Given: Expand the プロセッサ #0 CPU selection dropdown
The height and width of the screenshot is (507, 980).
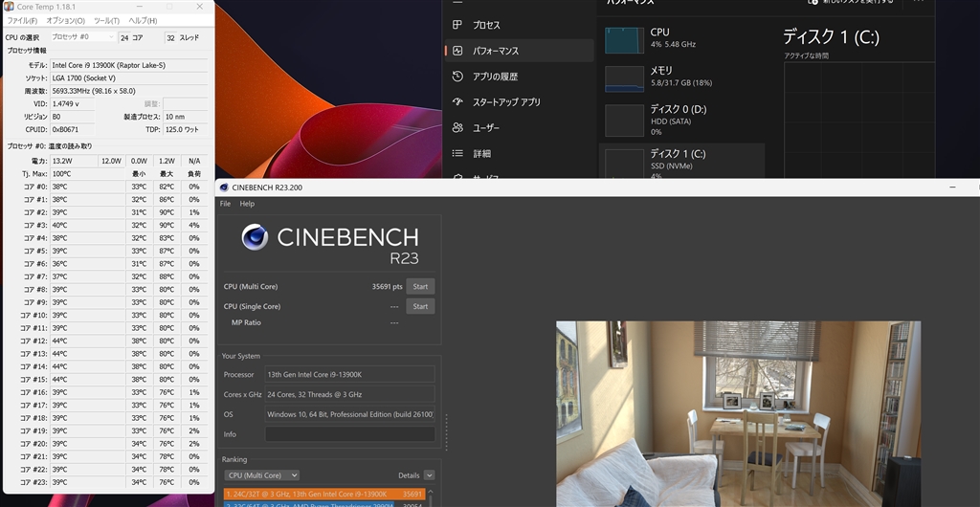Looking at the screenshot, I should pos(82,37).
